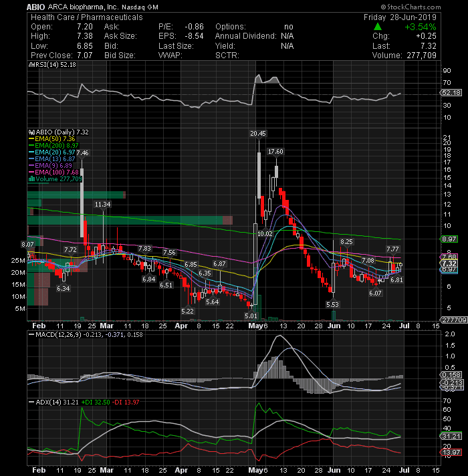Click the Jun label on price chart date axis
468x476 pixels.
334,326
